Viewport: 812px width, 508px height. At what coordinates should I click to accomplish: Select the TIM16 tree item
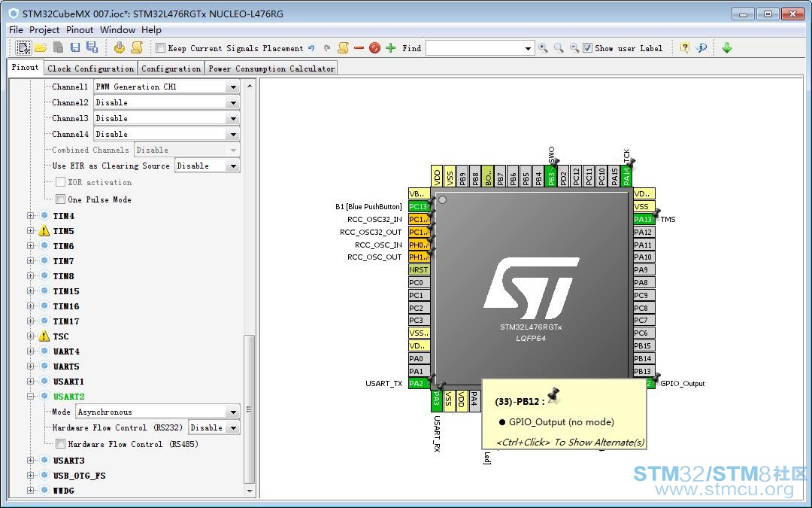tap(65, 306)
